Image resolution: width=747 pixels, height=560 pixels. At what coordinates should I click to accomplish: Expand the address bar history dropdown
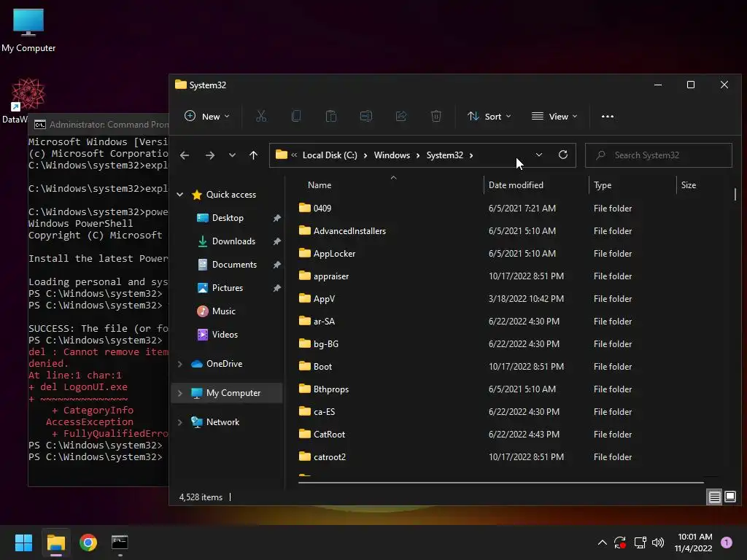coord(539,155)
